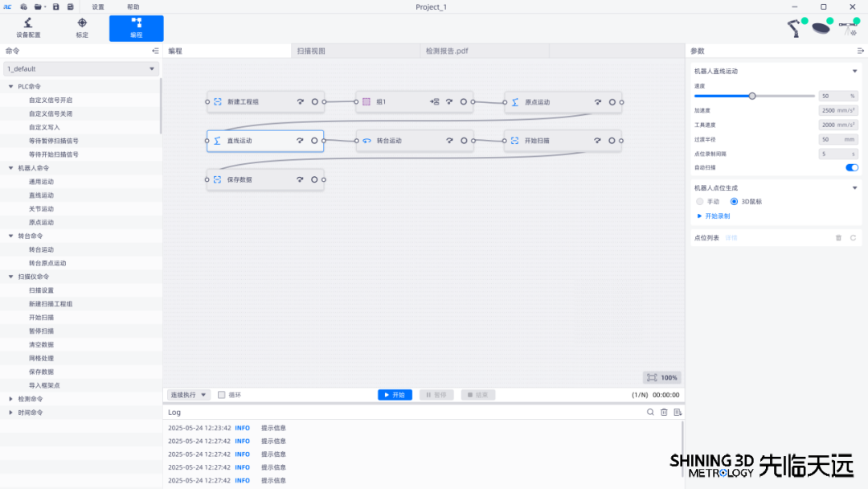868x489 pixels.
Task: Open the 连续执行 execution mode dropdown
Action: (189, 395)
